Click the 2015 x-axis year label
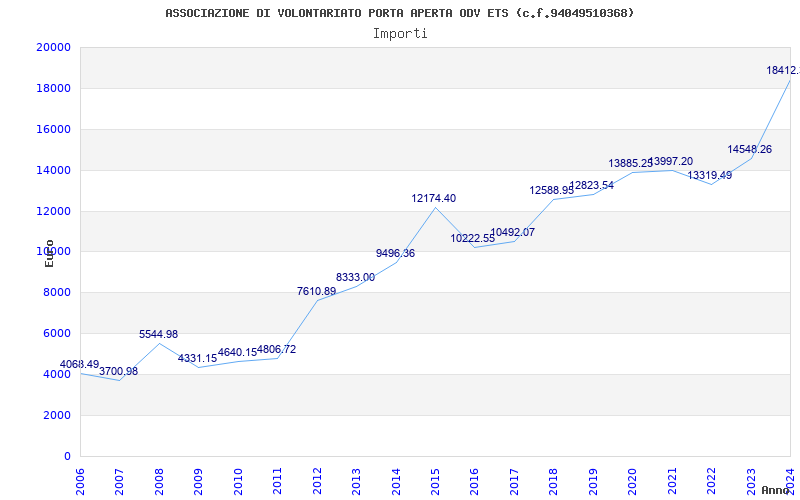The height and width of the screenshot is (500, 800). (x=435, y=481)
